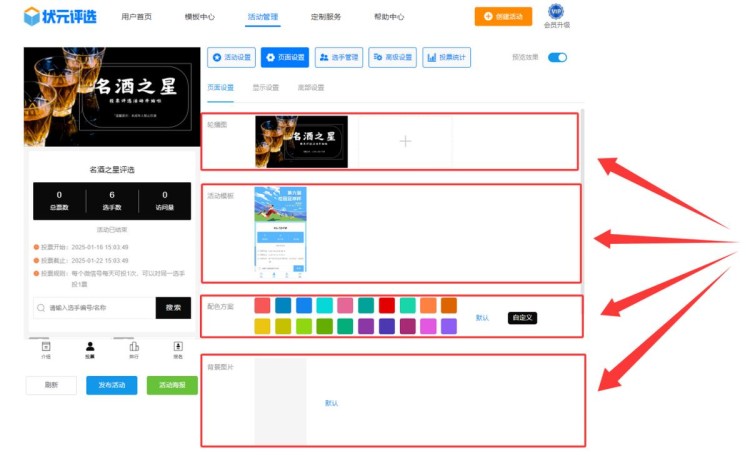Open the 排行 ranking icon in preview
The width and height of the screenshot is (750, 456).
click(x=134, y=349)
